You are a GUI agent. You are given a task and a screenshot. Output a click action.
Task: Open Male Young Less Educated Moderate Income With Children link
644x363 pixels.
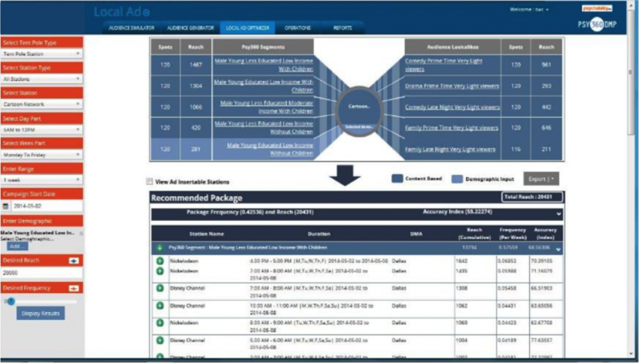(267, 107)
